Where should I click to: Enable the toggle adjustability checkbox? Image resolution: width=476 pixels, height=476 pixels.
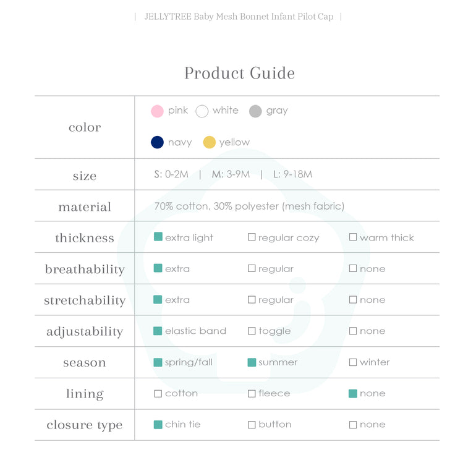coord(252,331)
